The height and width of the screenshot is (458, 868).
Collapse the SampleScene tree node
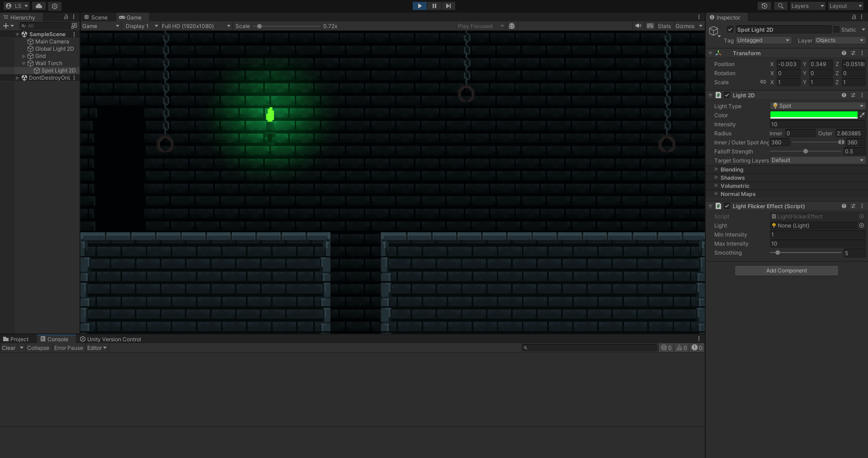coord(18,34)
